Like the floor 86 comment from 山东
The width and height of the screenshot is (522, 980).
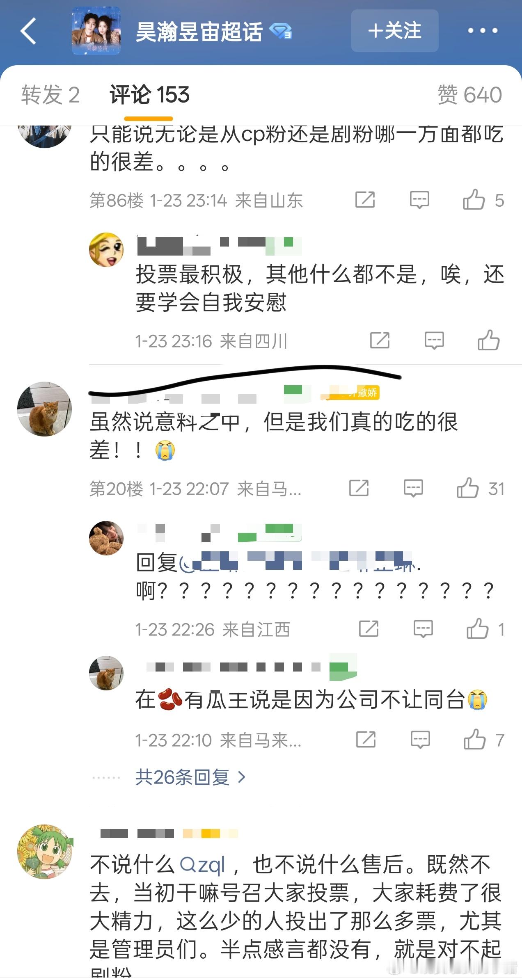474,200
